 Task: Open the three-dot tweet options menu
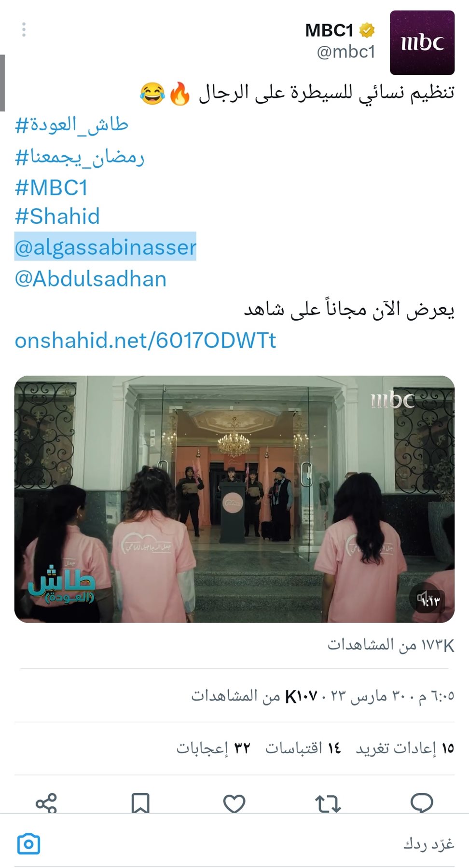24,30
